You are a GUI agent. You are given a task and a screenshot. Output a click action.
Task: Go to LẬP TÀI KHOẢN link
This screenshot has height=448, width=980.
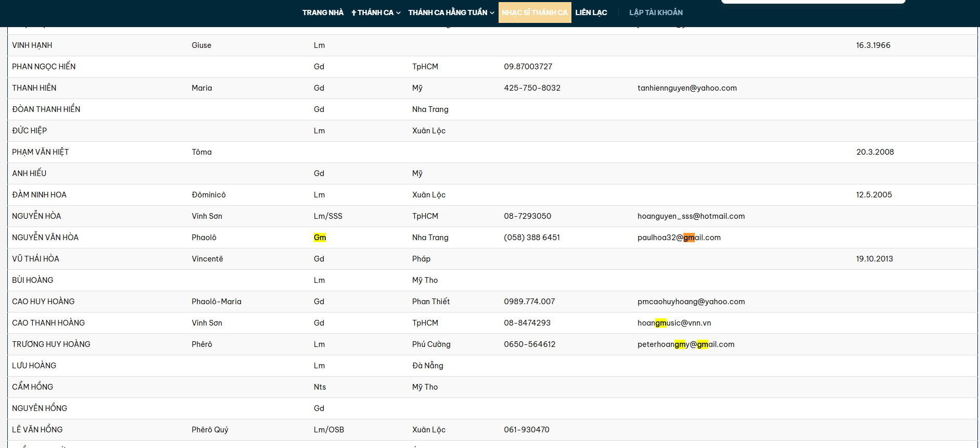656,13
